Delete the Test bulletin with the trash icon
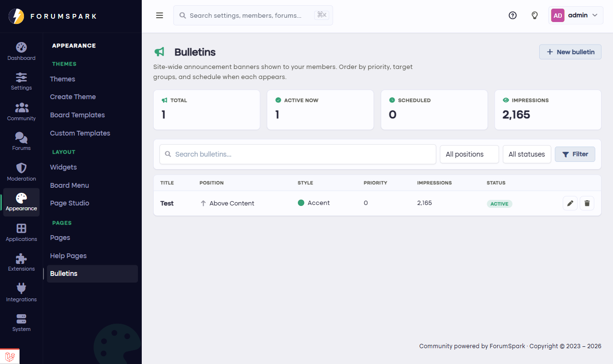The height and width of the screenshot is (364, 613). (x=587, y=204)
